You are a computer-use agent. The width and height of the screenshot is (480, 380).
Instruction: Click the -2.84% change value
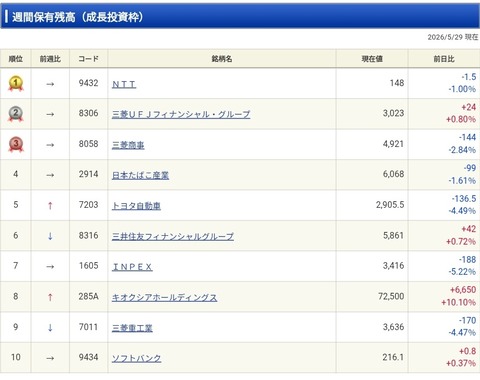pos(462,150)
